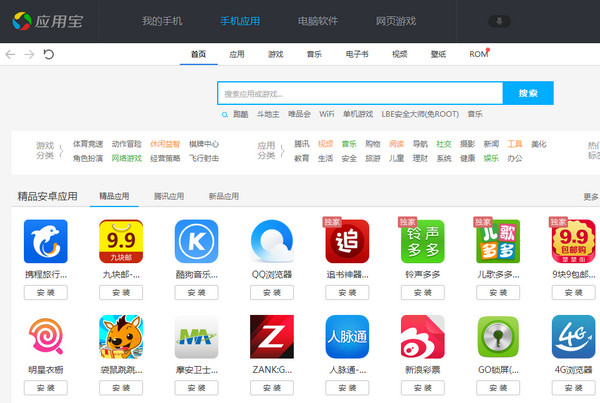Select the 首页 navigation tab
Viewport: 600px width, 403px height.
198,54
